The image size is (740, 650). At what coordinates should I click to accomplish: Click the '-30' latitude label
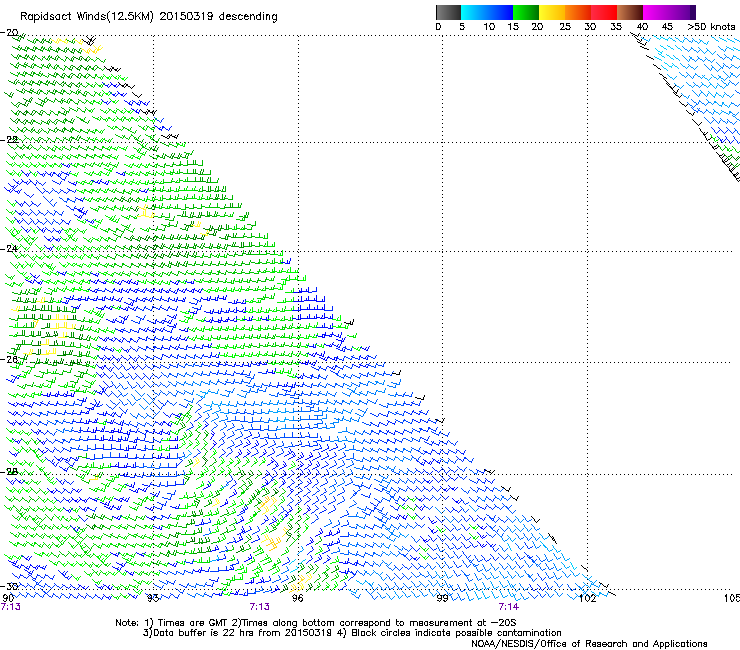pyautogui.click(x=9, y=586)
